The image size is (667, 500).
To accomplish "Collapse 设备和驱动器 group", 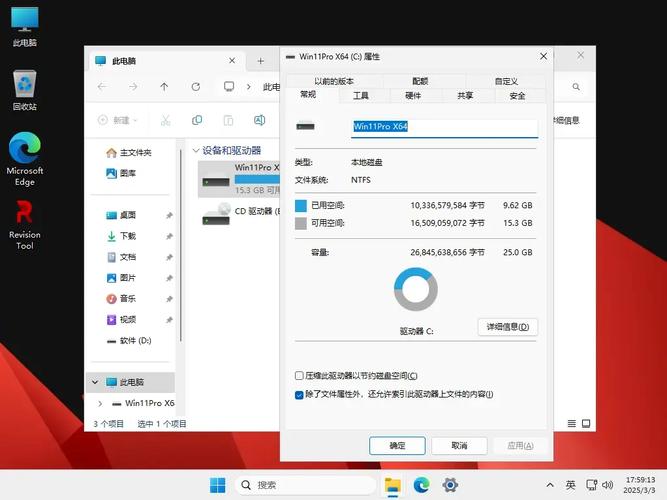I will pos(196,151).
